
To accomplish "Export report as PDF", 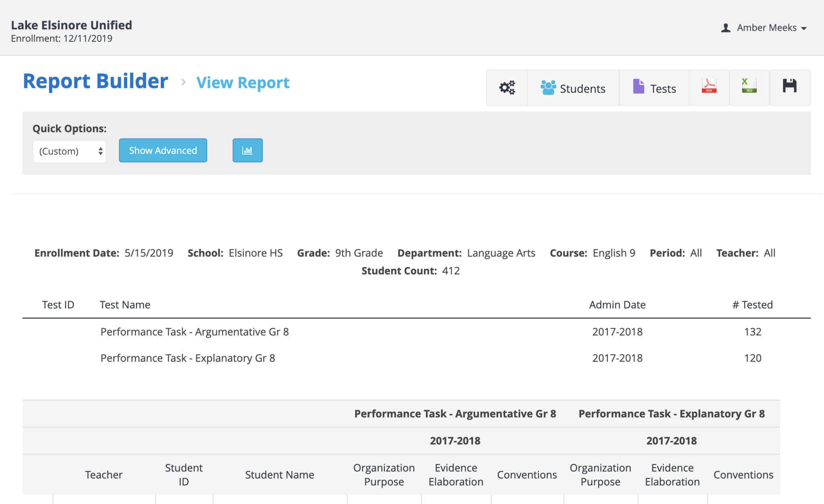I will pyautogui.click(x=709, y=86).
